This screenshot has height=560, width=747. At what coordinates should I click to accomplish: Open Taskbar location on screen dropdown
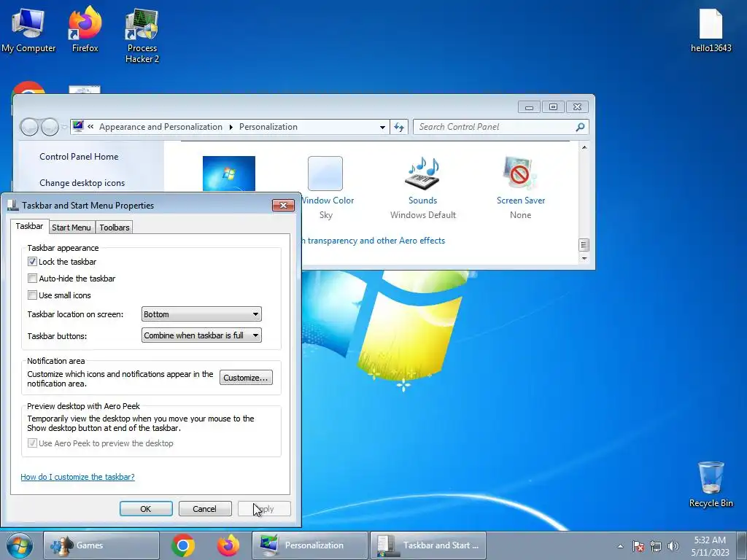click(201, 314)
